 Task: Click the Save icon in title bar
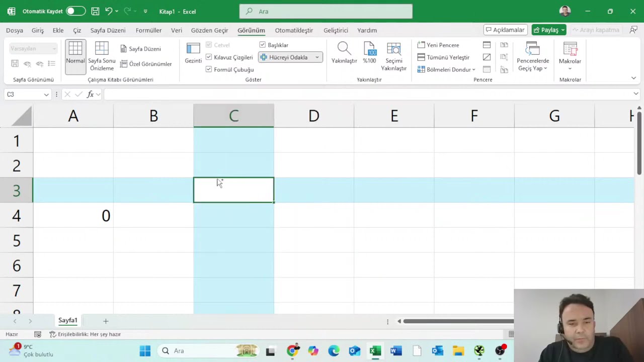coord(95,11)
